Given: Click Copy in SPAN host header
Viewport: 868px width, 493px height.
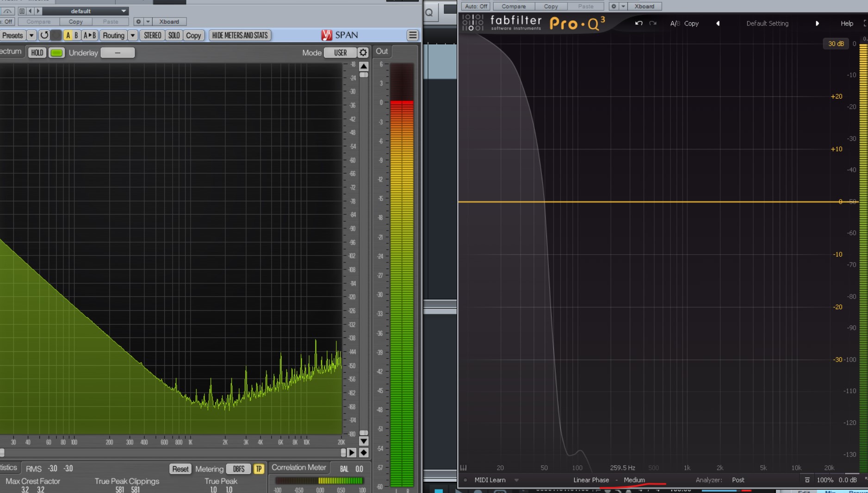Looking at the screenshot, I should (75, 22).
